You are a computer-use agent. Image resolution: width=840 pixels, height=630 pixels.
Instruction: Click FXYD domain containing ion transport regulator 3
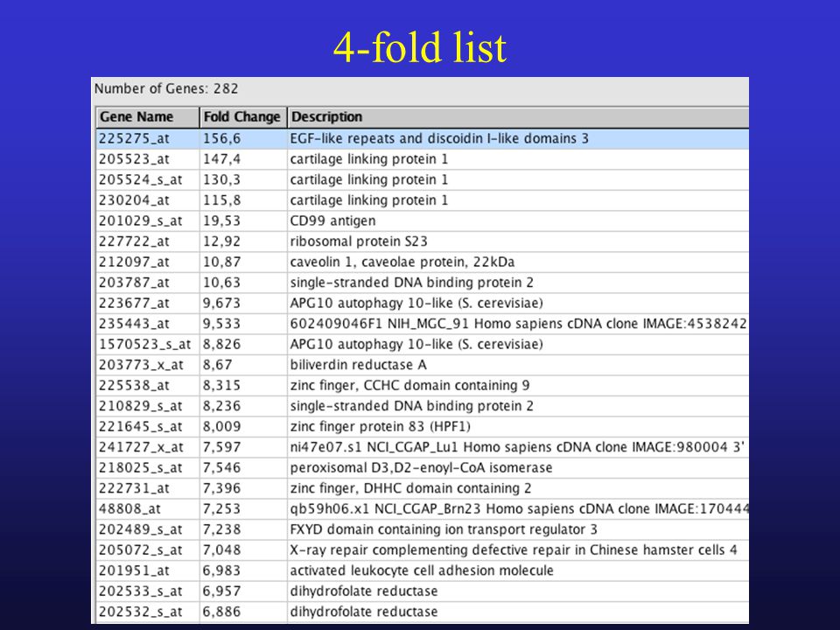444,529
